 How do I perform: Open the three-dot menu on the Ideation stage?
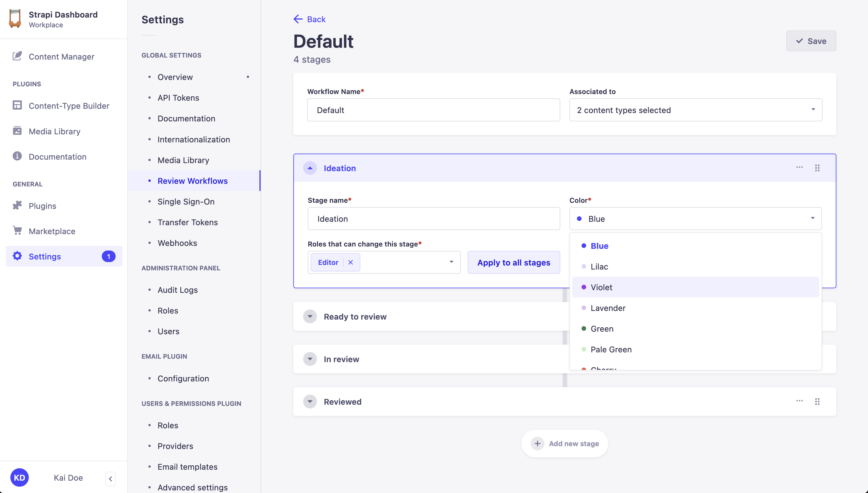tap(800, 168)
